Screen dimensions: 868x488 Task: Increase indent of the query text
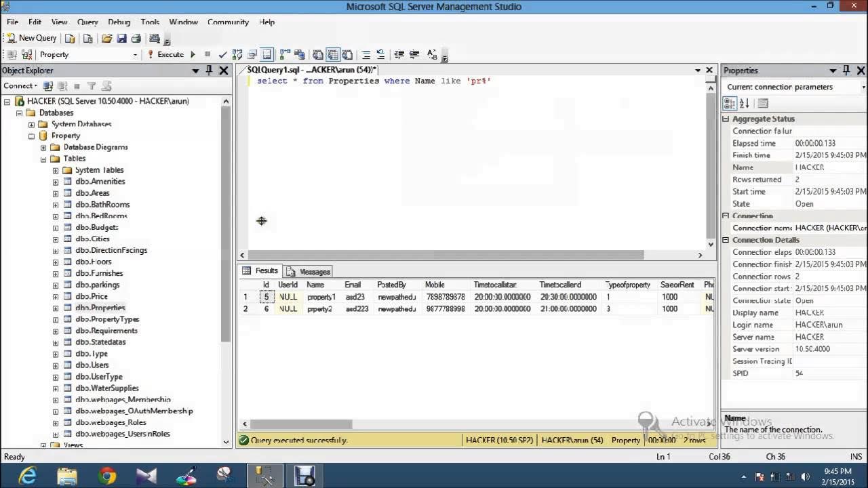(414, 54)
